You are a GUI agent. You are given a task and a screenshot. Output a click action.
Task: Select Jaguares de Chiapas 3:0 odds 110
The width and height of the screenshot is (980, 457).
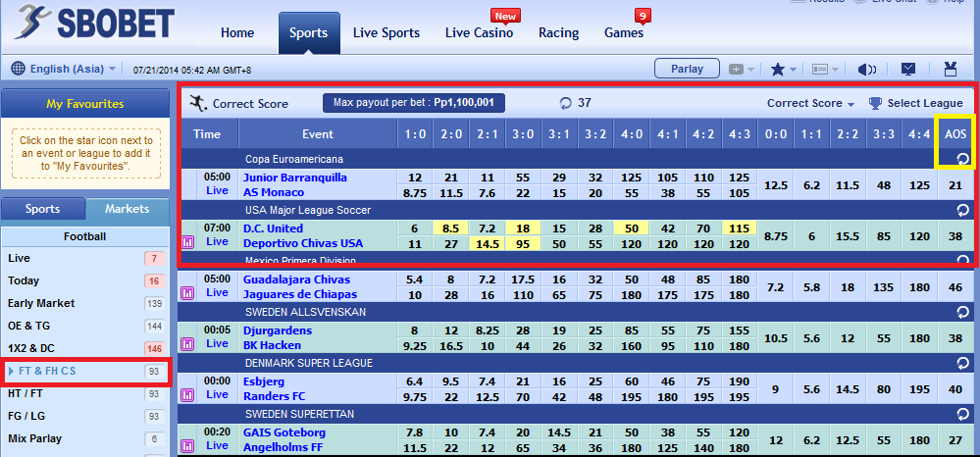(523, 294)
